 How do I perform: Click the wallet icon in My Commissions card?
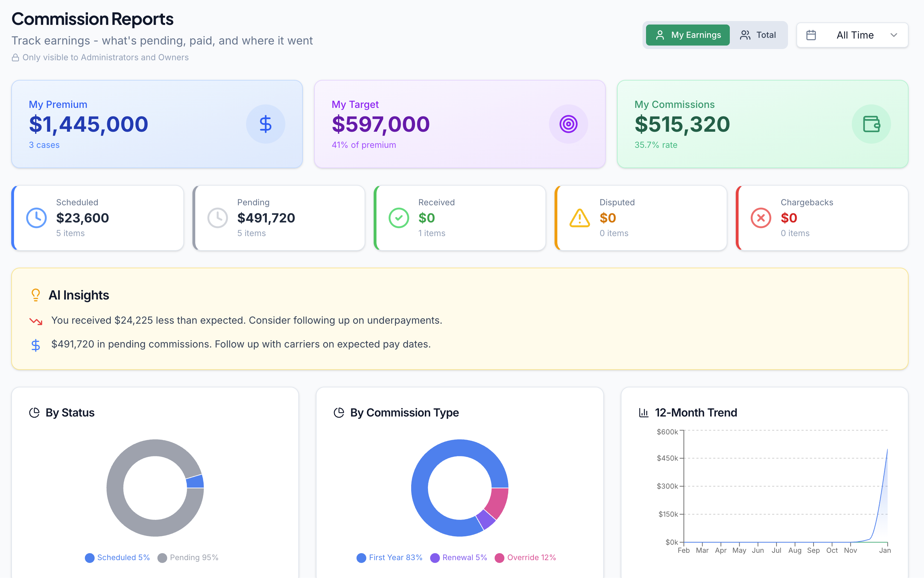(x=871, y=124)
